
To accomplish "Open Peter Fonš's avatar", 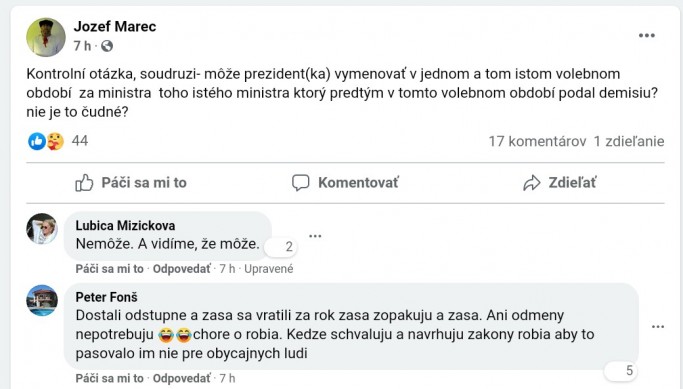I will click(x=42, y=300).
